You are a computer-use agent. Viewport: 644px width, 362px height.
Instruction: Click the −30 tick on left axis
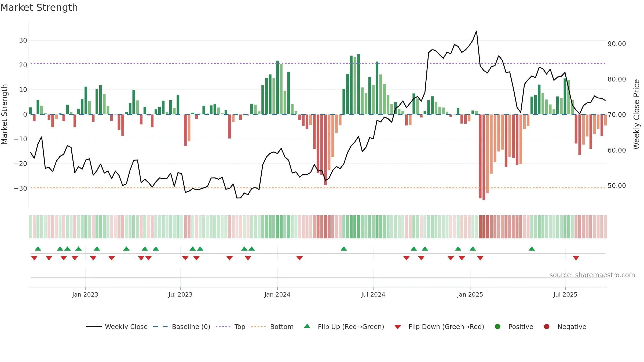(20, 188)
